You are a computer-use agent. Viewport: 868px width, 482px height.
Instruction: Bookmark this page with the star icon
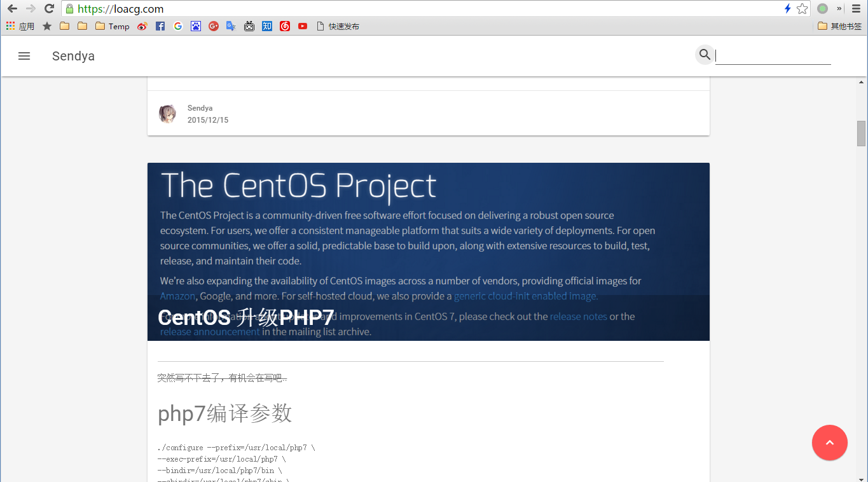[x=802, y=9]
